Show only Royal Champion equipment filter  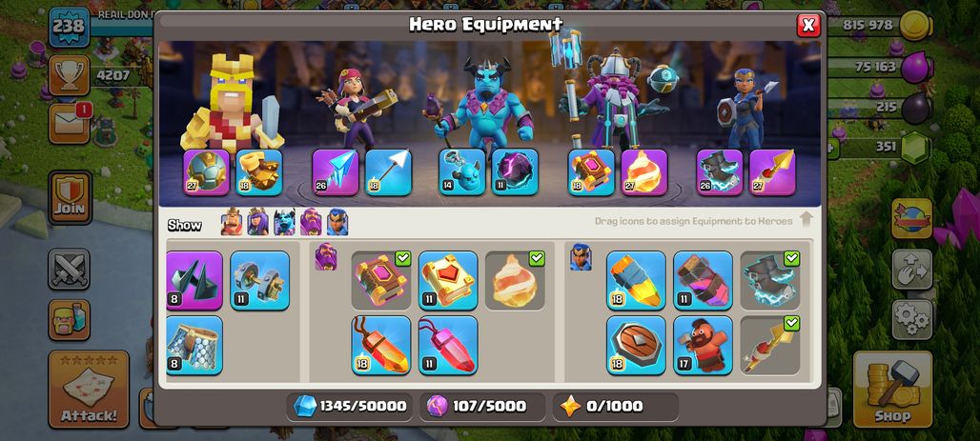337,222
